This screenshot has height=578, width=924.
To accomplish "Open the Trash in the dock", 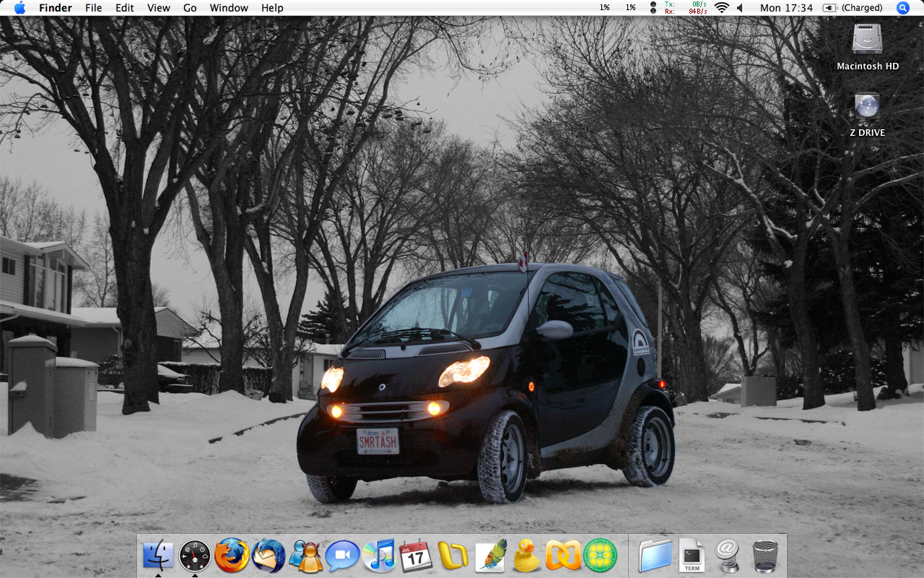I will tap(765, 556).
